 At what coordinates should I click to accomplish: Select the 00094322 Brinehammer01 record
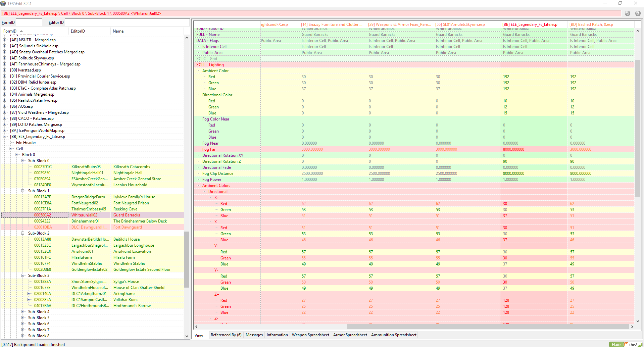point(93,221)
